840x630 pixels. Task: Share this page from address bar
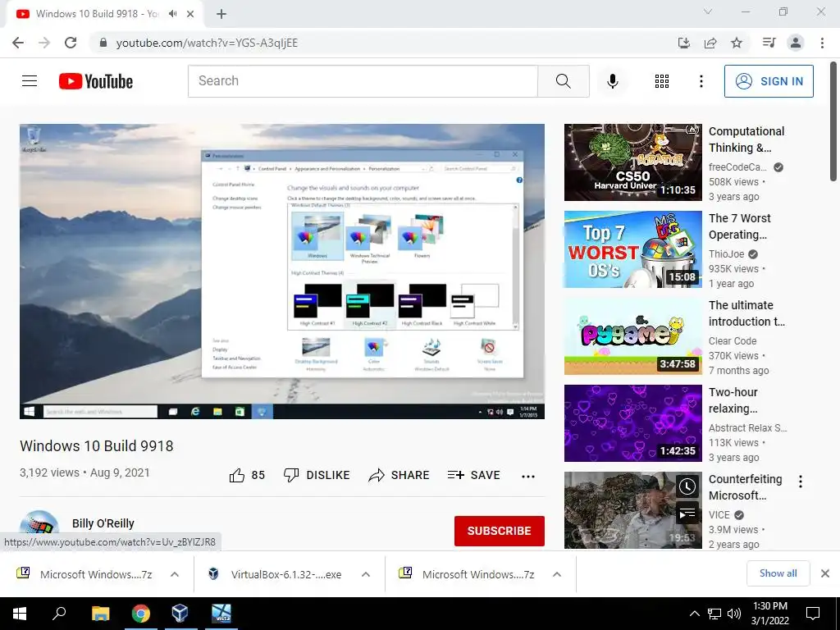[x=710, y=43]
